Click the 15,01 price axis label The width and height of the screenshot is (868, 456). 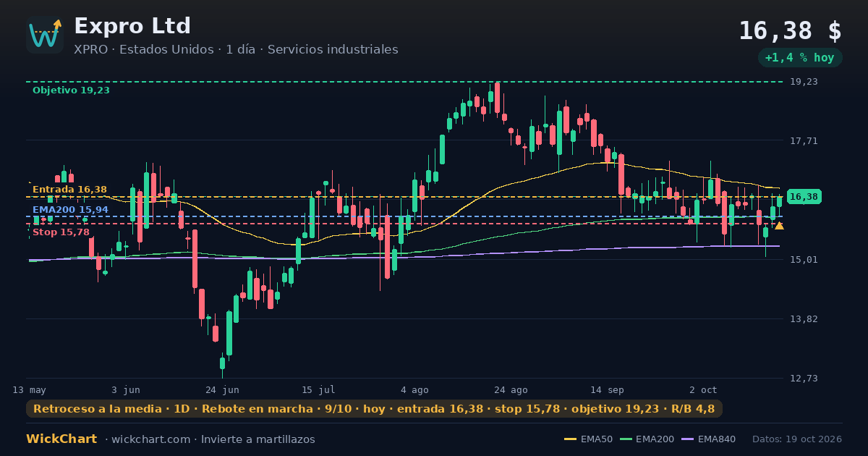(x=804, y=260)
